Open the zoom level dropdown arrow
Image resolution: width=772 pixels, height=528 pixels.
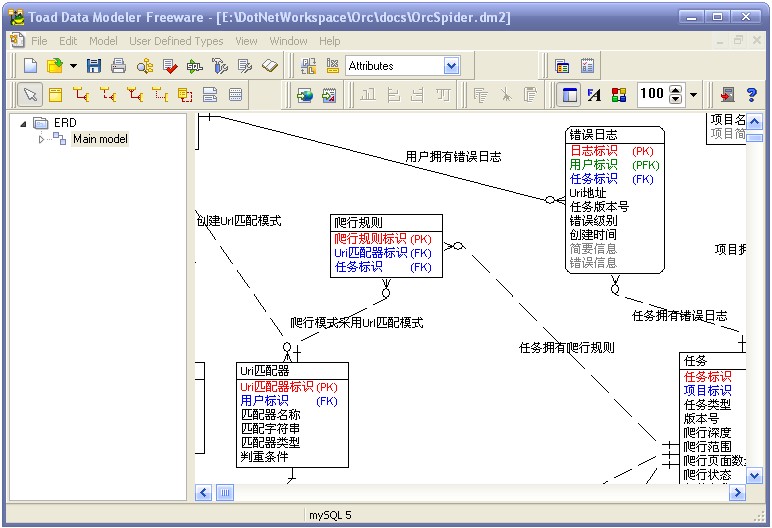point(693,95)
